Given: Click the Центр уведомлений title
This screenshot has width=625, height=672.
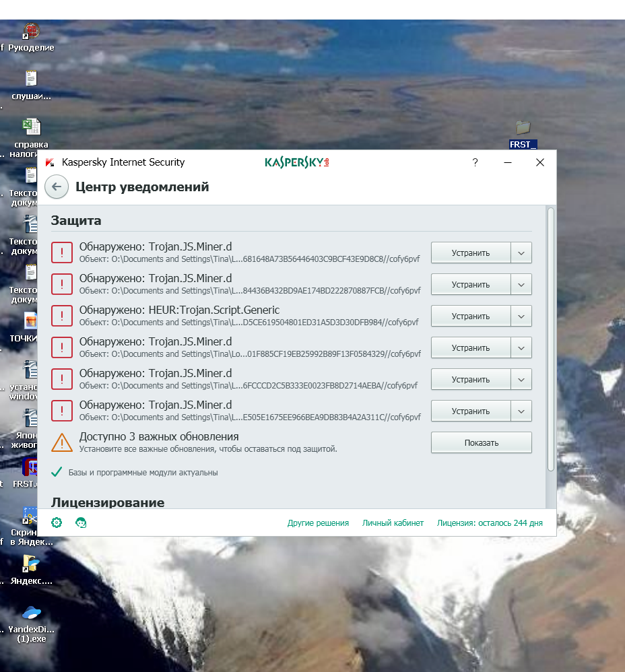Looking at the screenshot, I should (142, 187).
